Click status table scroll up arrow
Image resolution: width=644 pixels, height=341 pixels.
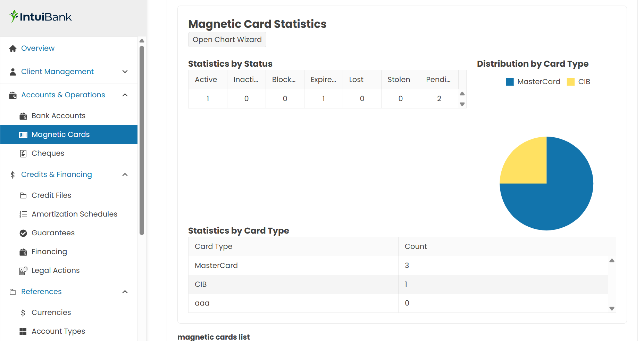pos(462,94)
